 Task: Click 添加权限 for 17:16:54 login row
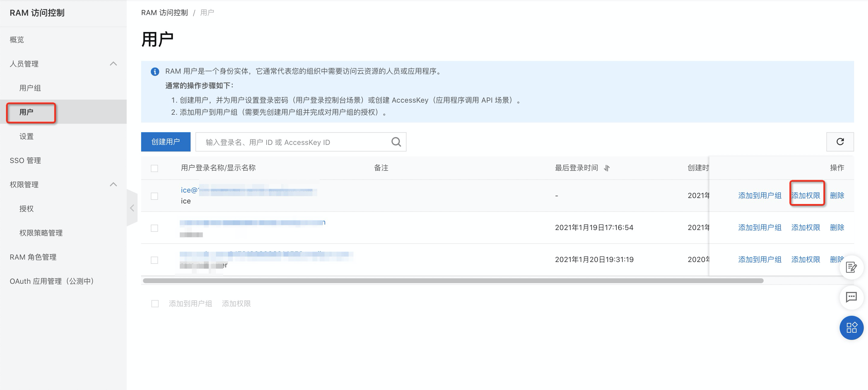tap(805, 228)
